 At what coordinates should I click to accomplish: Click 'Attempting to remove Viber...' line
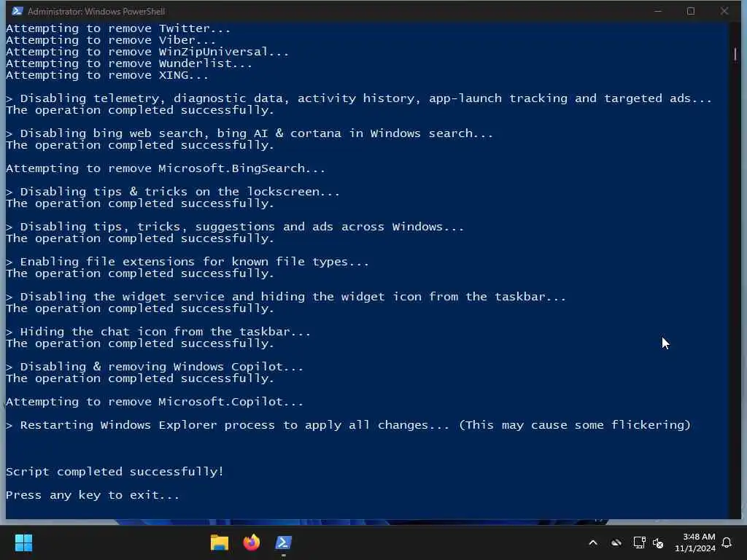[111, 40]
